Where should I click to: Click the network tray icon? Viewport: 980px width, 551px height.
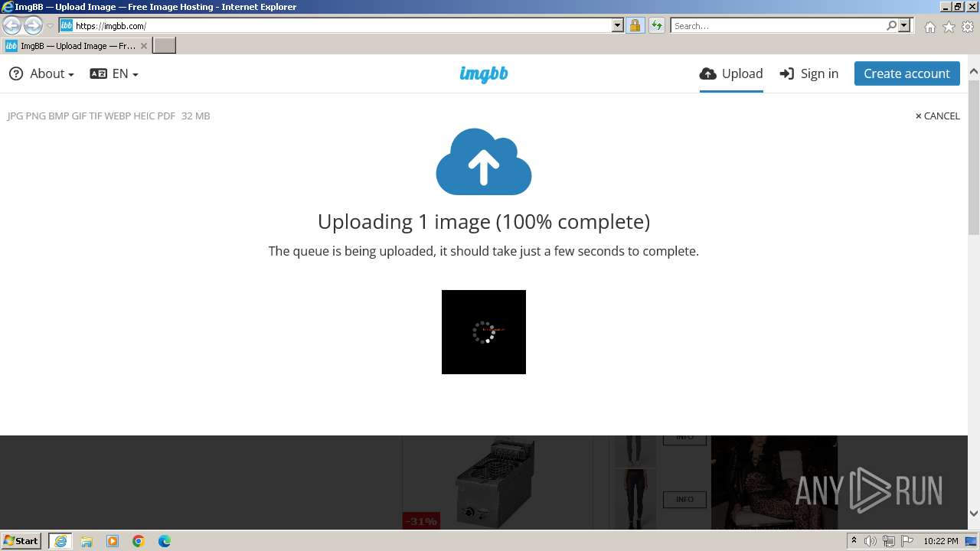point(889,541)
